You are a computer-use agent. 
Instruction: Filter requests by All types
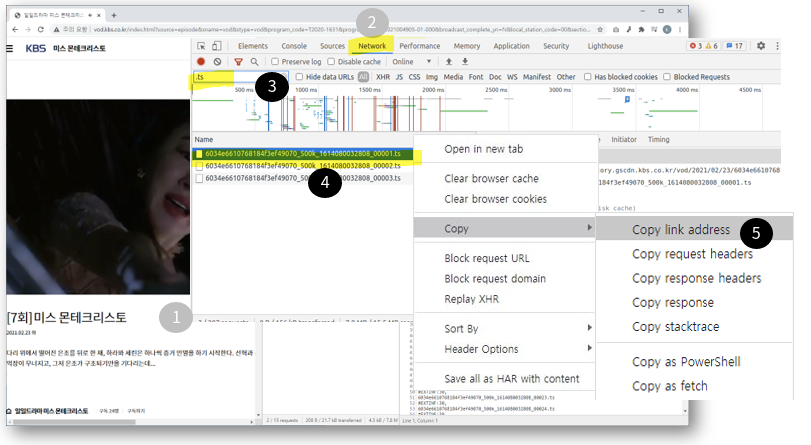point(363,77)
